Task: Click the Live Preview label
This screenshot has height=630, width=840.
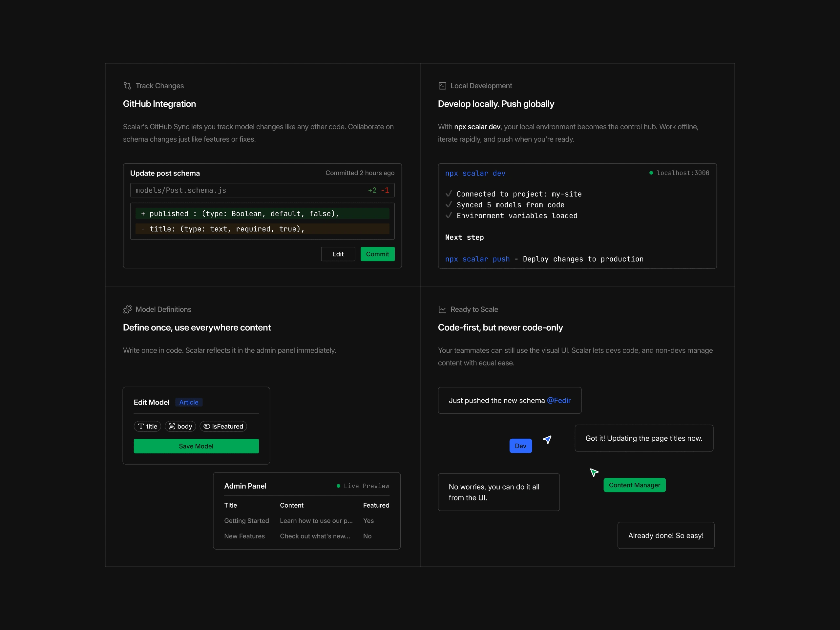Action: (367, 486)
